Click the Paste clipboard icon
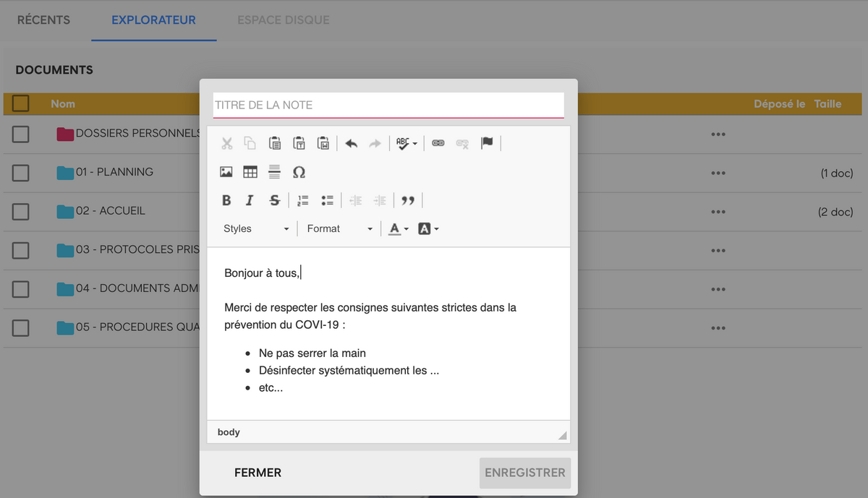Viewport: 868px width, 498px height. coord(275,143)
